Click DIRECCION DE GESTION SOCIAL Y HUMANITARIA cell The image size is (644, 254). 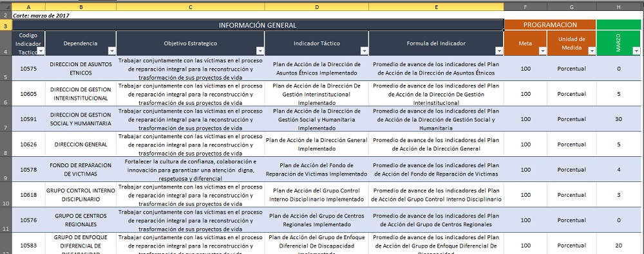(x=81, y=119)
